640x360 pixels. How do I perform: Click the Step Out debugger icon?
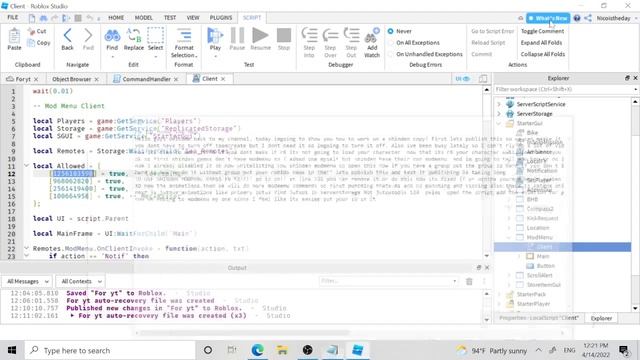pyautogui.click(x=351, y=35)
